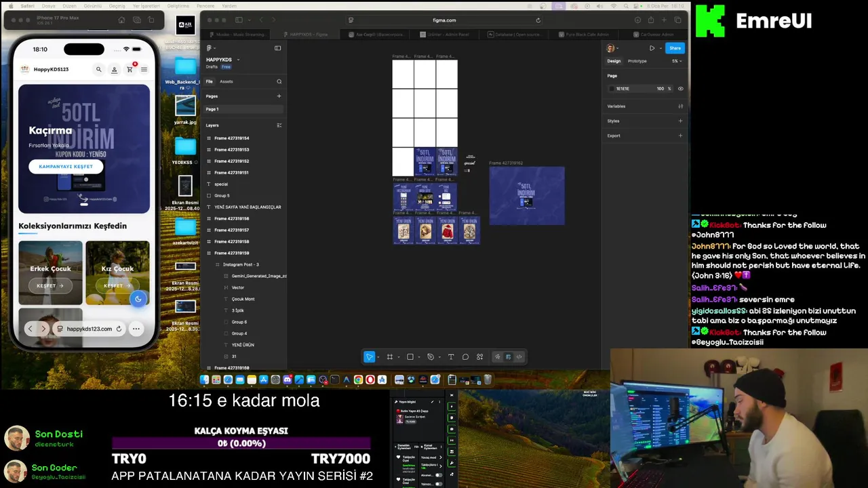Select the Frame tool in Figma toolbar

390,357
